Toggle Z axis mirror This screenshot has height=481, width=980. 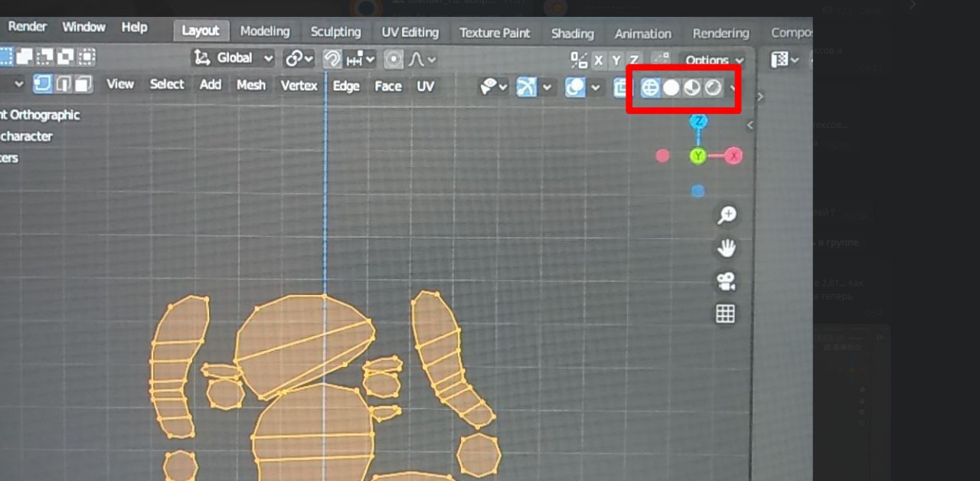click(x=634, y=60)
